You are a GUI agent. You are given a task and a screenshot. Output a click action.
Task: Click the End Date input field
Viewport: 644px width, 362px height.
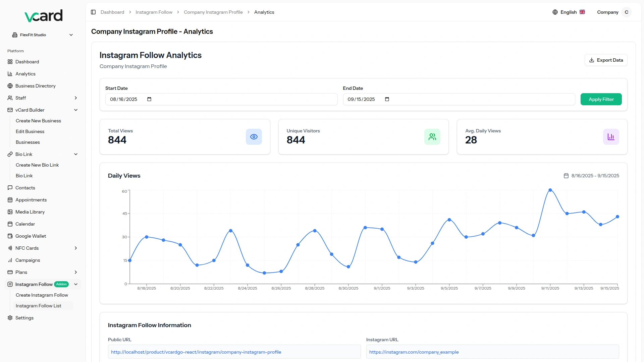[x=459, y=99]
